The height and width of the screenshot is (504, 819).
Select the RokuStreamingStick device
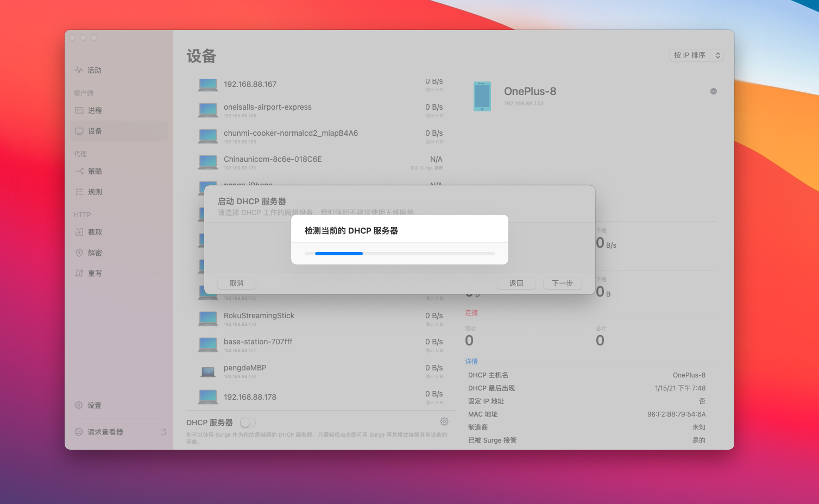tap(320, 318)
